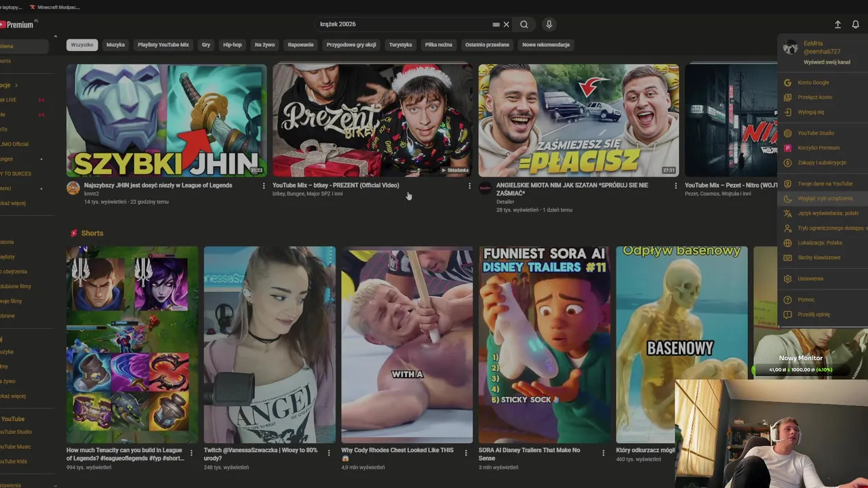Open the YouTube Mix – btkey PREZENT title

coord(336,186)
